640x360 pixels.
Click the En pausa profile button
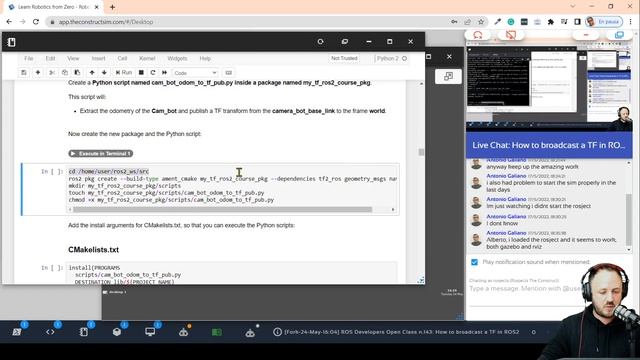[604, 22]
